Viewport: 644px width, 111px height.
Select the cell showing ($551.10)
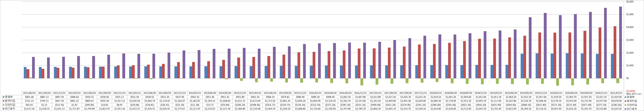click(360, 105)
